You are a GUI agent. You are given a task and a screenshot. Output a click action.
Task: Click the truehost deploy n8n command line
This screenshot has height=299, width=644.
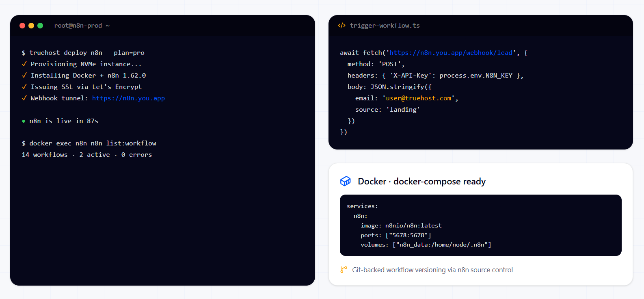pyautogui.click(x=83, y=53)
